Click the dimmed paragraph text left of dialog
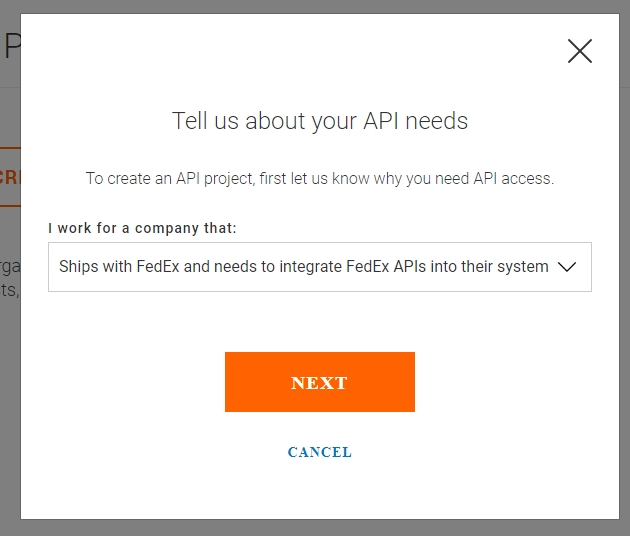630x536 pixels. [x=10, y=275]
